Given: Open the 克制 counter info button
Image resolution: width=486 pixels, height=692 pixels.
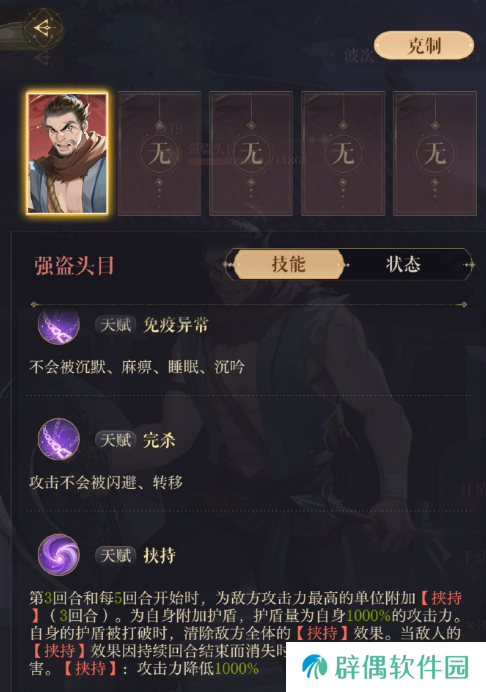Looking at the screenshot, I should [424, 45].
